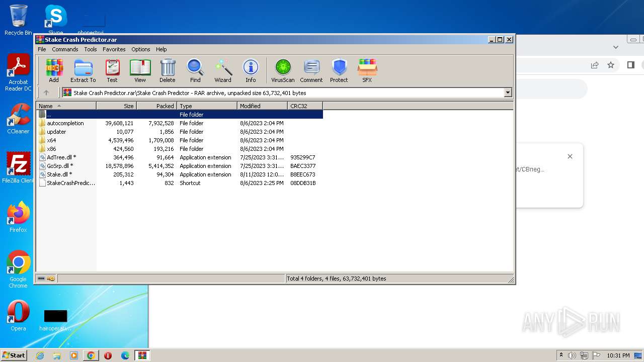The height and width of the screenshot is (362, 644).
Task: Open the Commands menu
Action: [65, 49]
